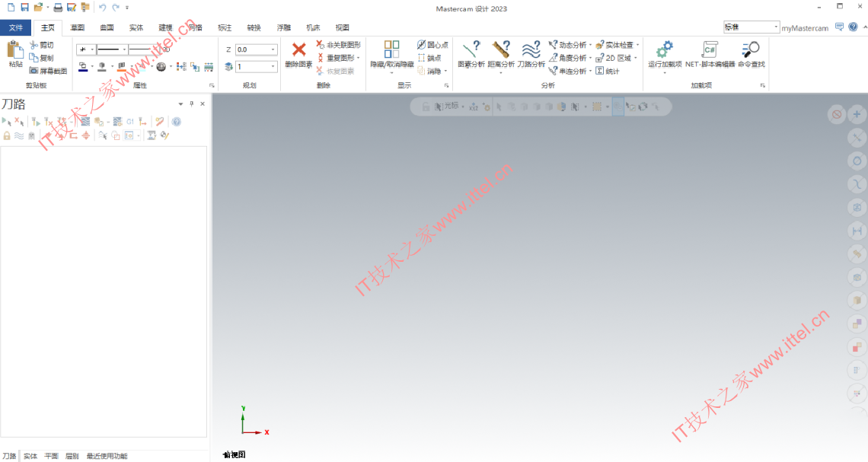Switch to the 草图 ribbon tab
Image resolution: width=868 pixels, height=462 pixels.
point(78,27)
